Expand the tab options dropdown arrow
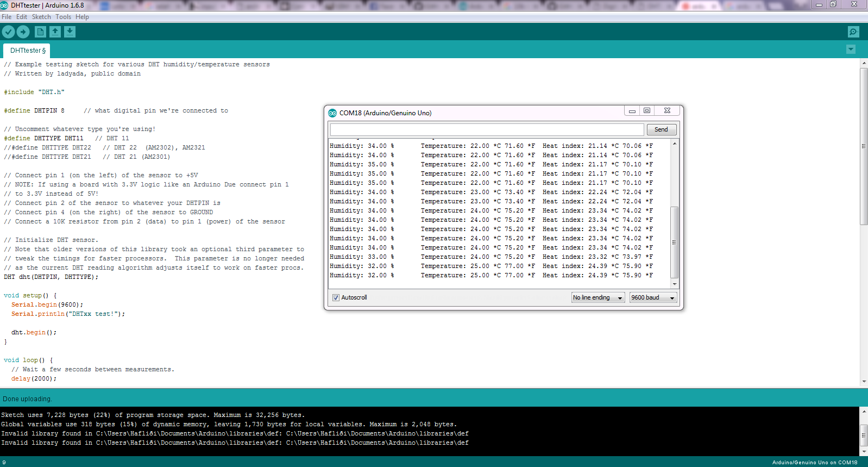The image size is (868, 467). point(851,49)
